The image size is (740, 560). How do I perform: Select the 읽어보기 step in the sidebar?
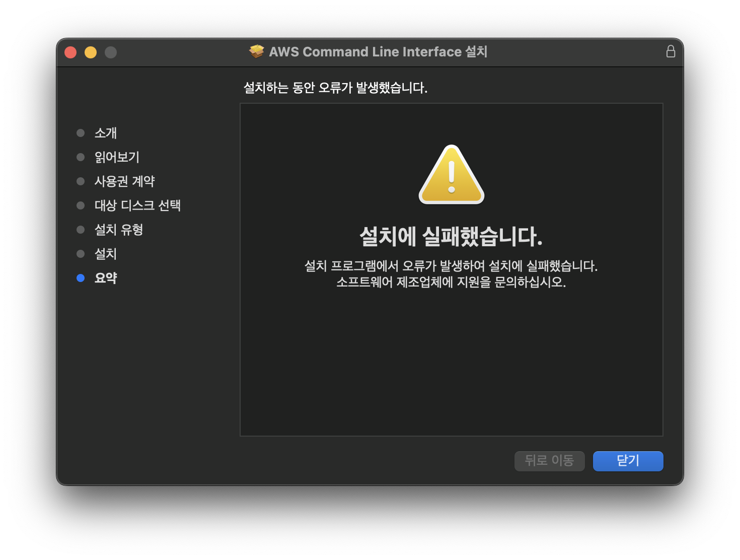(x=117, y=157)
